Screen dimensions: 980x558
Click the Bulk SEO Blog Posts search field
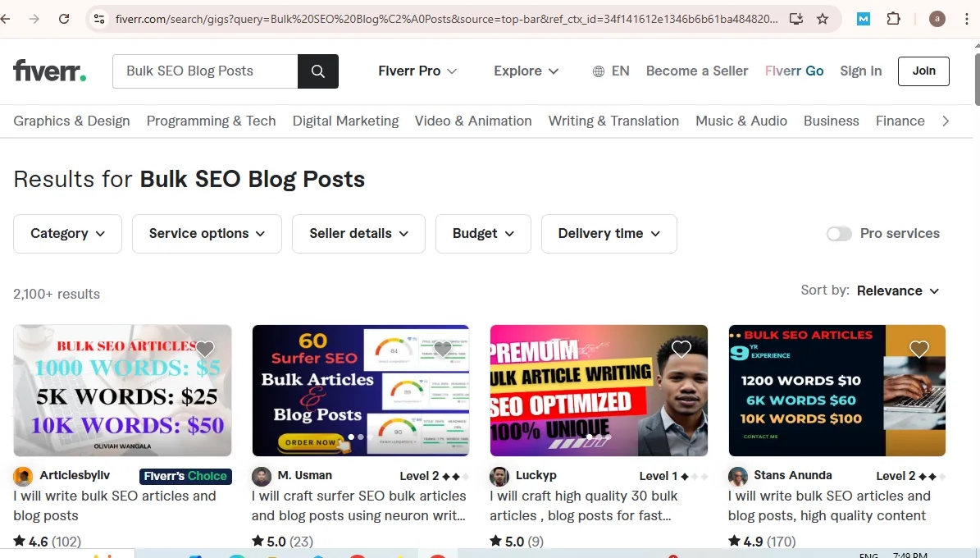click(x=205, y=71)
